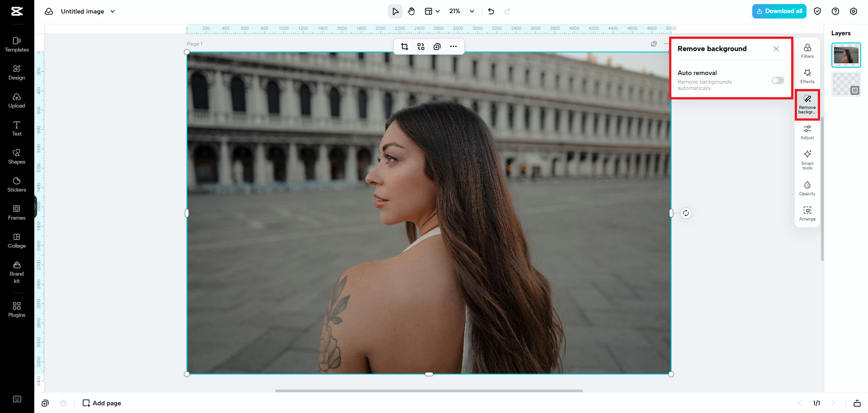868x413 pixels.
Task: Open the Adjust panel
Action: [x=807, y=132]
